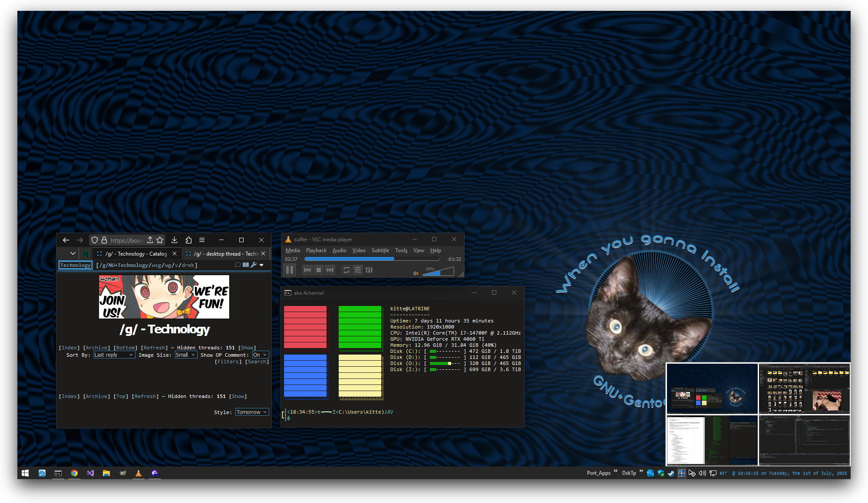Open the VLC Media menu
The width and height of the screenshot is (868, 503).
[x=293, y=250]
